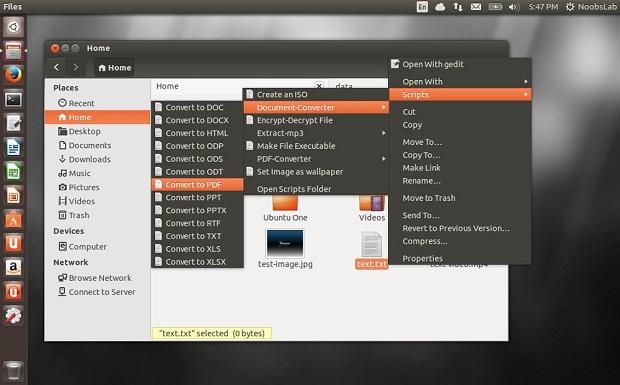Click the battery indicator in top panel

(x=495, y=7)
